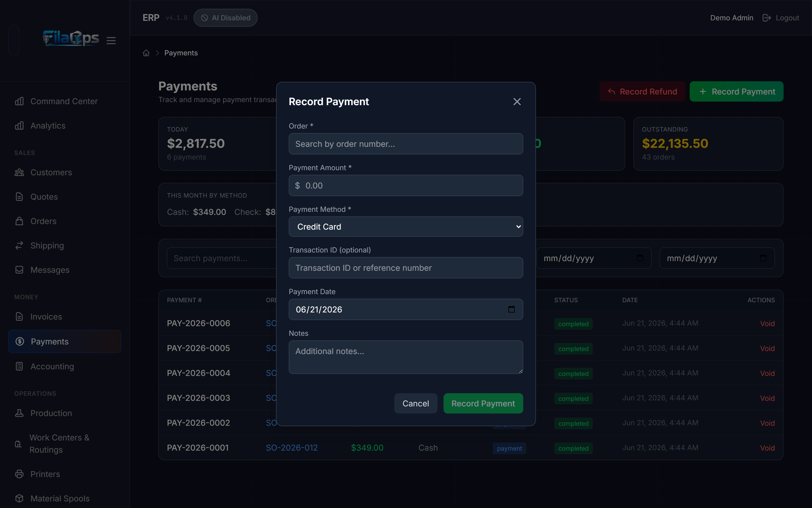Click the Shipping arrows icon

(20, 246)
